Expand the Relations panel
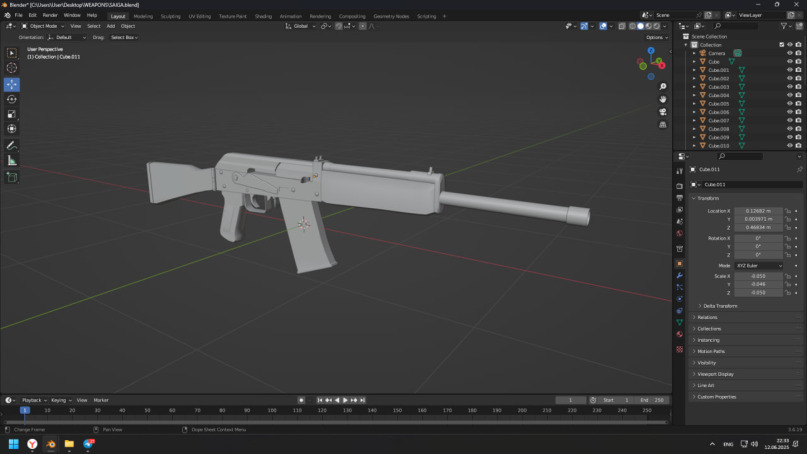The height and width of the screenshot is (454, 807). pos(708,317)
